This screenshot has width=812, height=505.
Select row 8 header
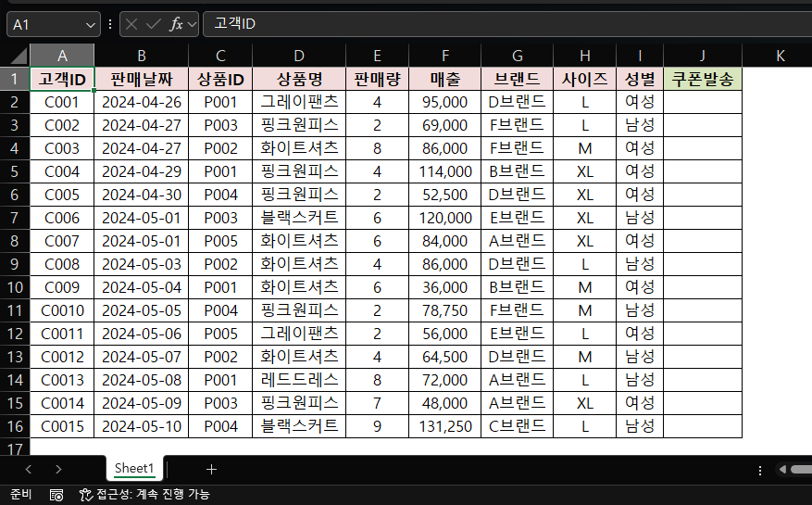coord(15,241)
